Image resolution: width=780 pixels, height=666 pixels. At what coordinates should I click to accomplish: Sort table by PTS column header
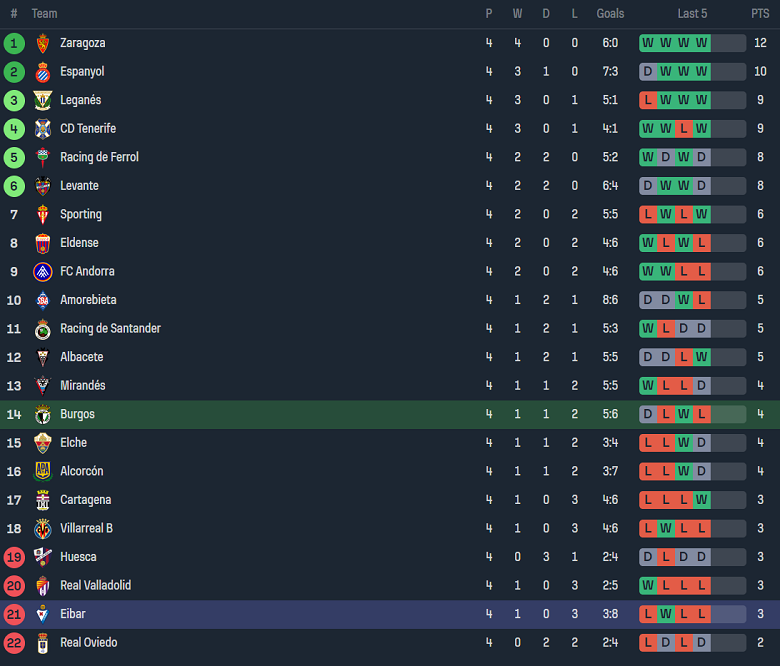760,14
